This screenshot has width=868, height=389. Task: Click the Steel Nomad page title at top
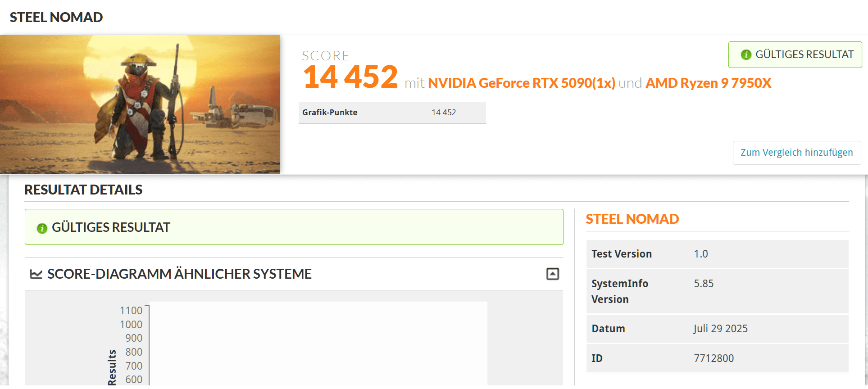(x=56, y=17)
